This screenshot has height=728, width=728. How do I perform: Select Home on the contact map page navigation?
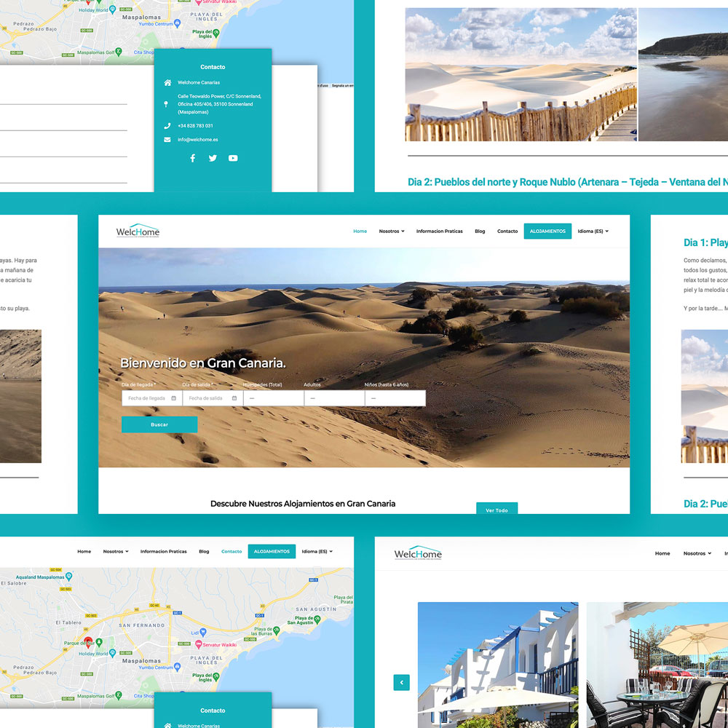pos(84,552)
